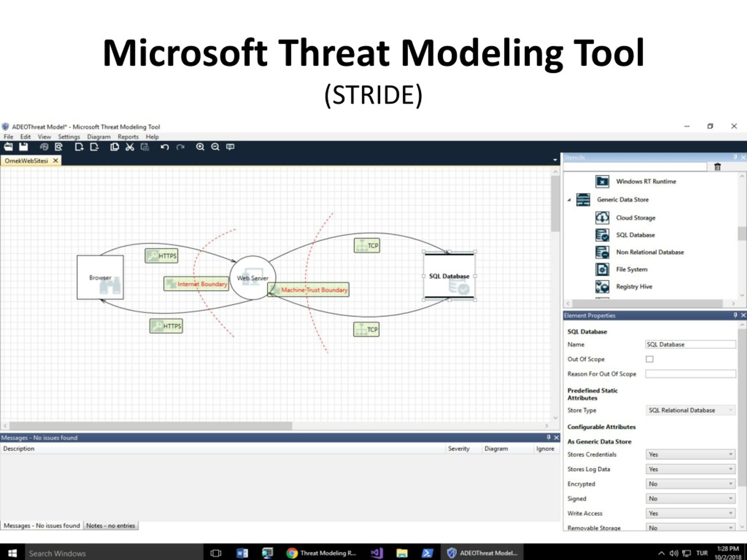Open the Edit menu
Screen dimensions: 747x560
(25, 137)
